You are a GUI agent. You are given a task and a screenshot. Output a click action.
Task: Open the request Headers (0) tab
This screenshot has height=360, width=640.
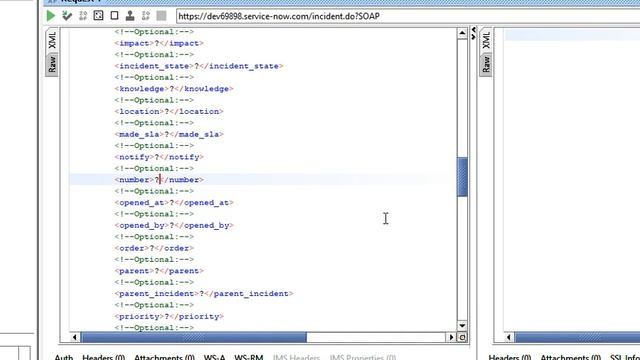coord(103,357)
